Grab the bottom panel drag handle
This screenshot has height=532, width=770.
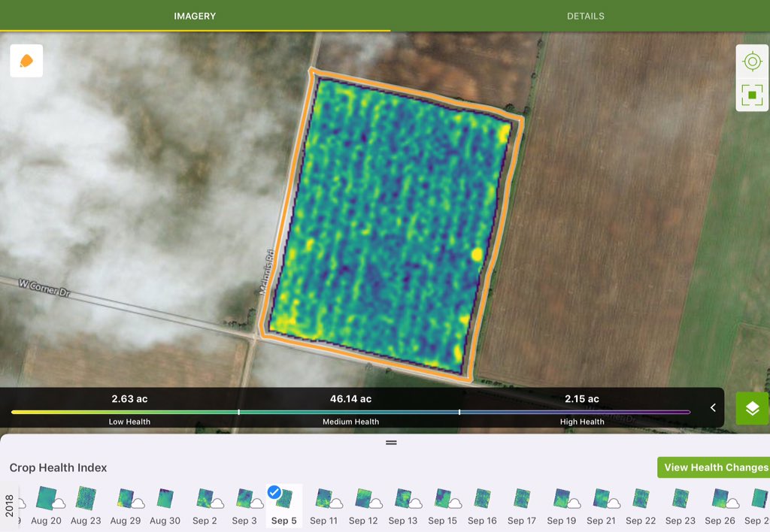pos(391,443)
